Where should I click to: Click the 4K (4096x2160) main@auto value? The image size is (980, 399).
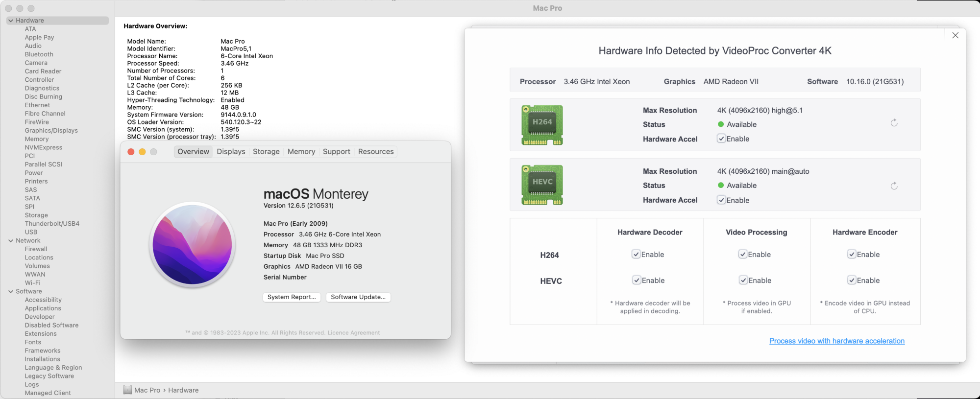[763, 171]
